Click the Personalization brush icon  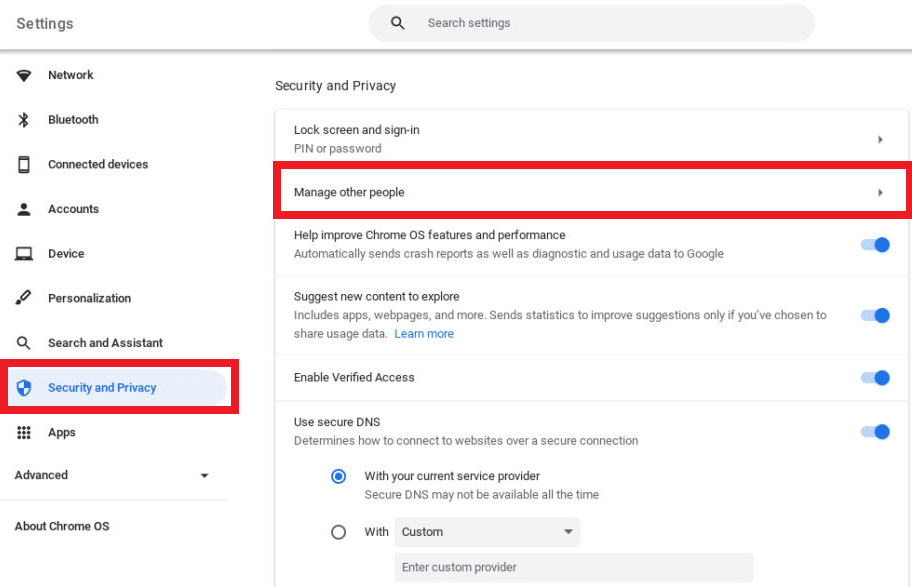click(x=24, y=298)
